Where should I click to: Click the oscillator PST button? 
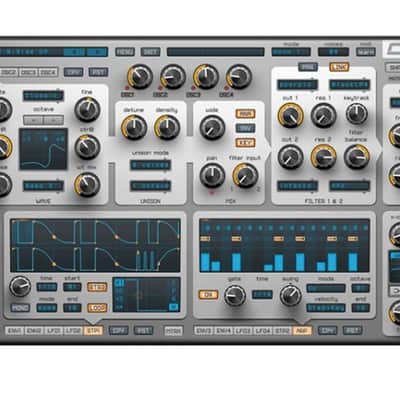pyautogui.click(x=98, y=72)
